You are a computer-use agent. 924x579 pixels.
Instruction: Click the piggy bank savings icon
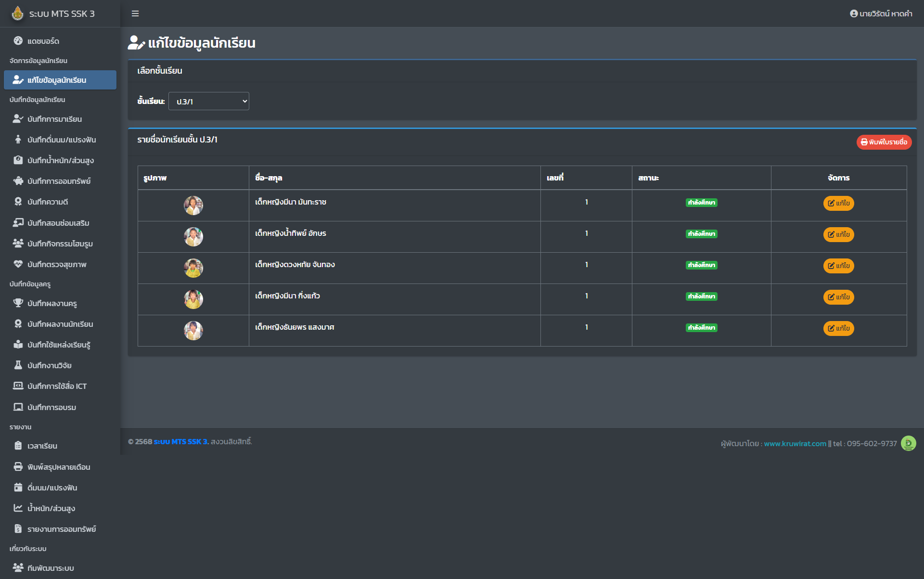click(18, 181)
